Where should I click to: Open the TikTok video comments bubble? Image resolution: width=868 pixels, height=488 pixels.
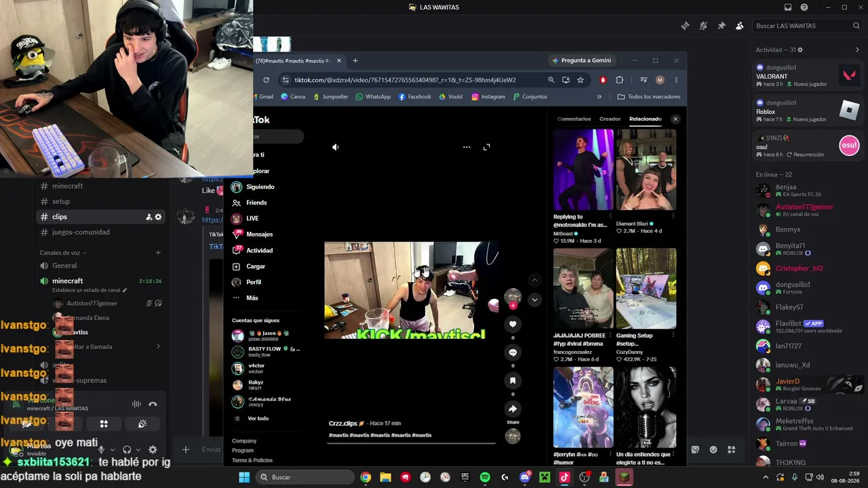coord(513,352)
